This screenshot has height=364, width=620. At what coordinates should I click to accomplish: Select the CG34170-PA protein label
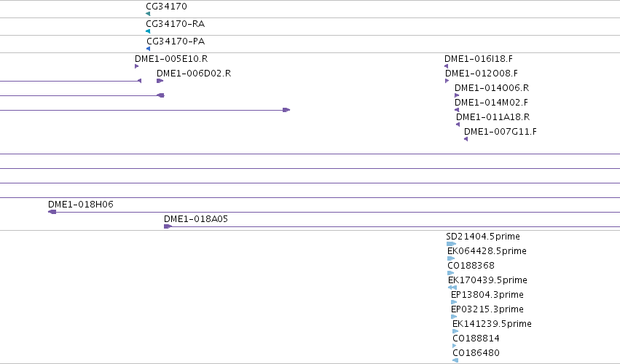pos(176,41)
